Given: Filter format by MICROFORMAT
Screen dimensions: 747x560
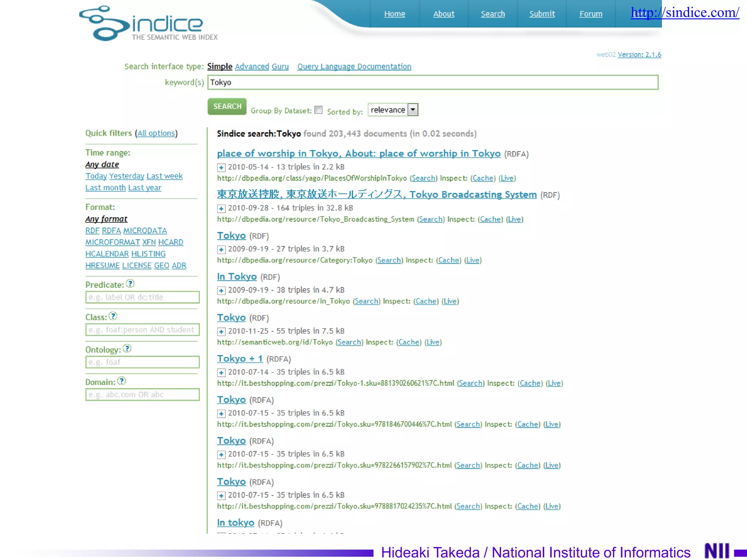Looking at the screenshot, I should pos(113,242).
